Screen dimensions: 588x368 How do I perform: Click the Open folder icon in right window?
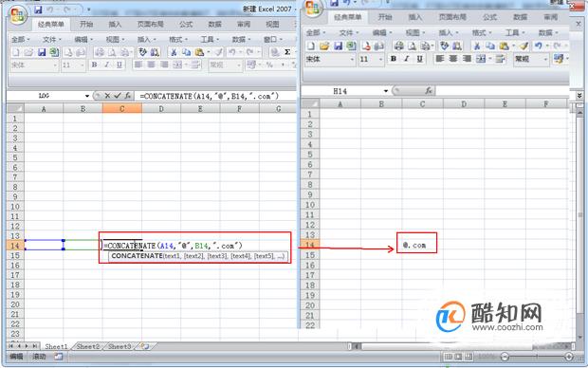[324, 46]
